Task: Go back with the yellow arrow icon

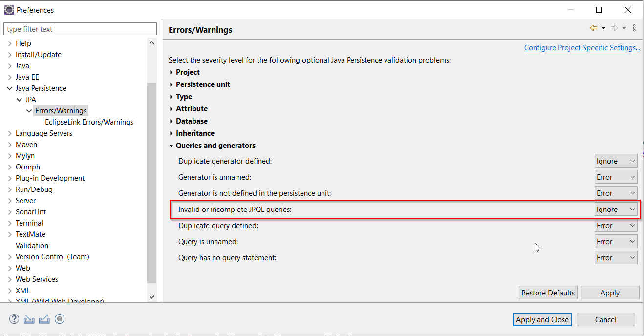Action: 594,28
